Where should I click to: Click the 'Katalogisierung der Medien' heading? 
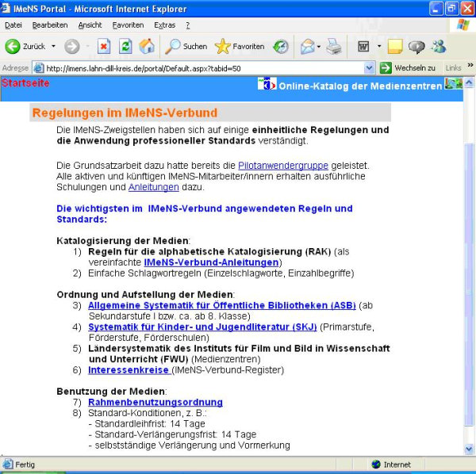pyautogui.click(x=122, y=241)
